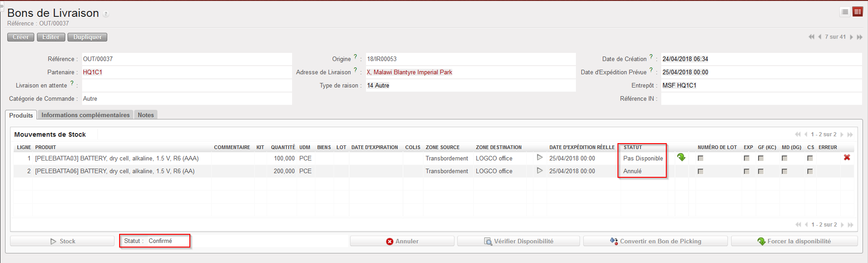This screenshot has height=263, width=868.
Task: Check the CS box for line 1
Action: 810,158
